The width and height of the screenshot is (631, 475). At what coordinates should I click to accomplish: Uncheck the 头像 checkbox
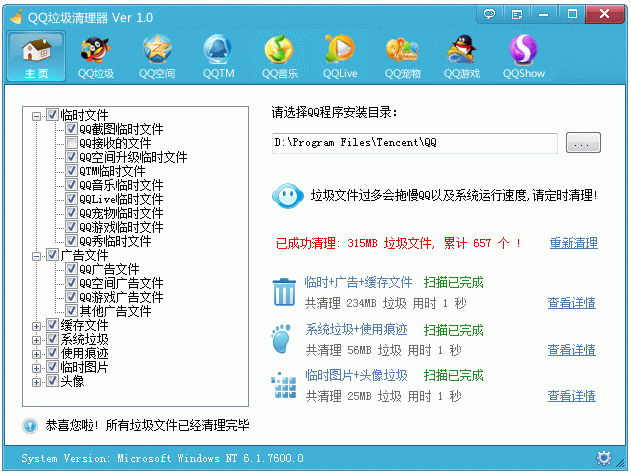[x=52, y=380]
